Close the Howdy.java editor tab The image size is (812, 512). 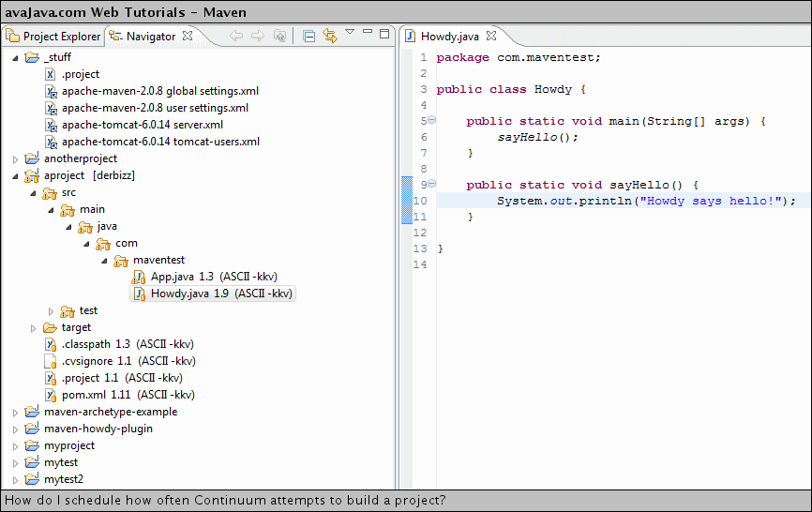[x=491, y=36]
